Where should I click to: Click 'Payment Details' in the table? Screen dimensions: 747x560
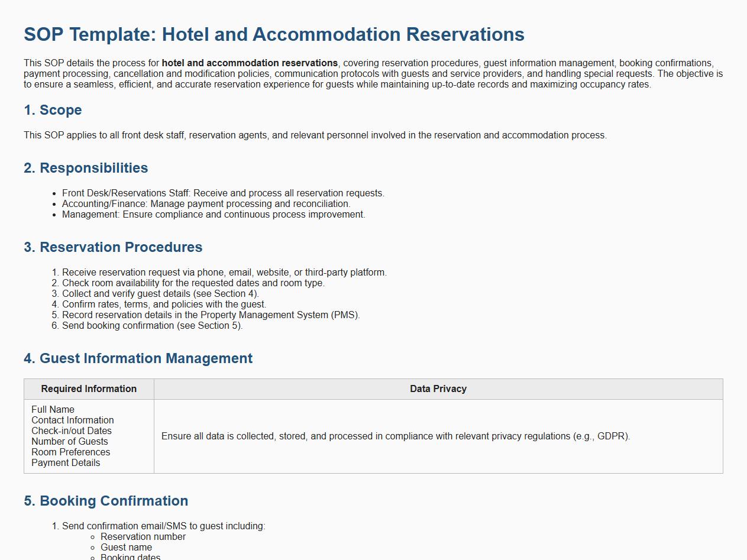[66, 463]
